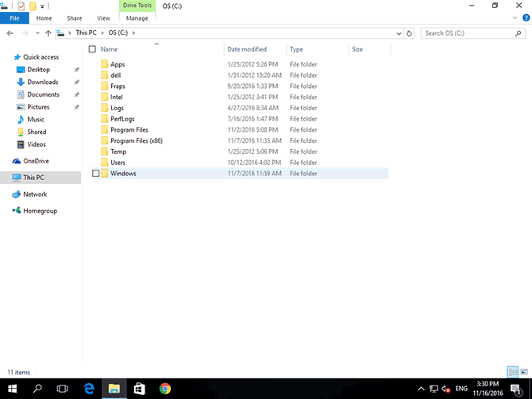Sort by the Type column header
Image resolution: width=532 pixels, height=399 pixels.
click(296, 49)
